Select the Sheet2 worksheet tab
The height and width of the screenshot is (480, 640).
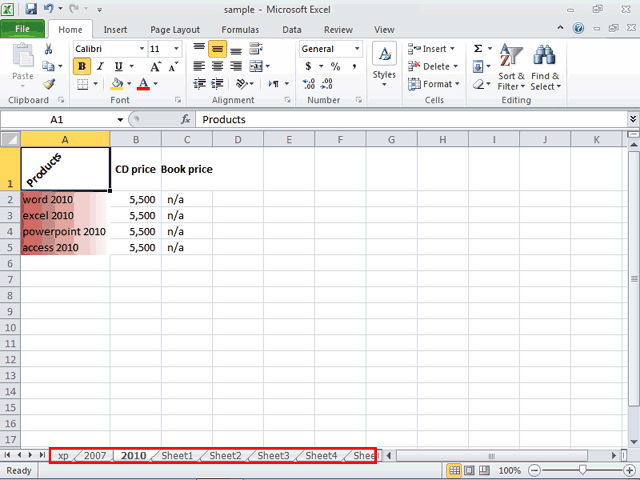pyautogui.click(x=225, y=456)
